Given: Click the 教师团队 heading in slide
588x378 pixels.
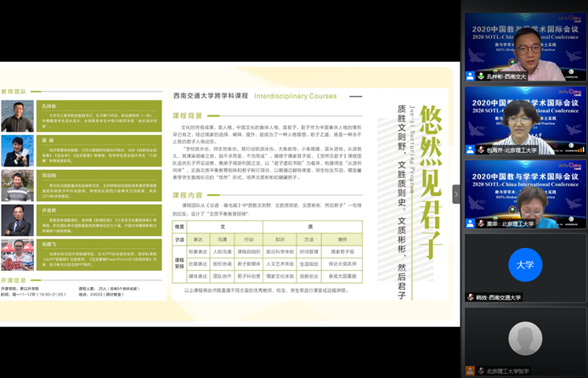Looking at the screenshot, I should coord(14,91).
